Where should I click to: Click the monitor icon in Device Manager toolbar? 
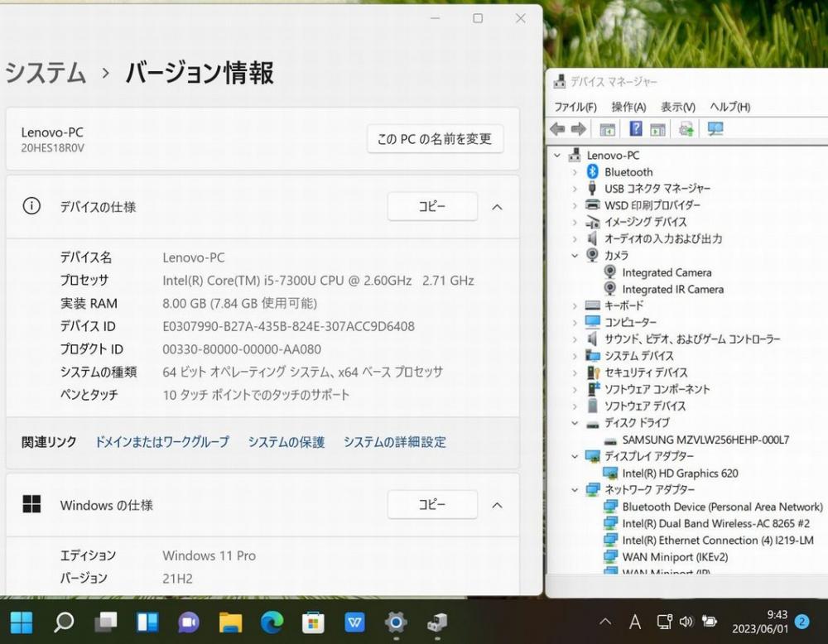715,129
